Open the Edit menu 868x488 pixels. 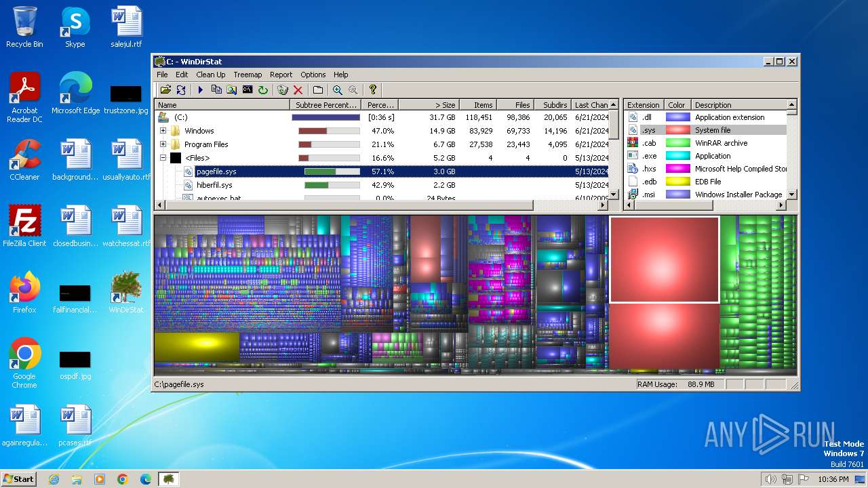click(x=182, y=75)
